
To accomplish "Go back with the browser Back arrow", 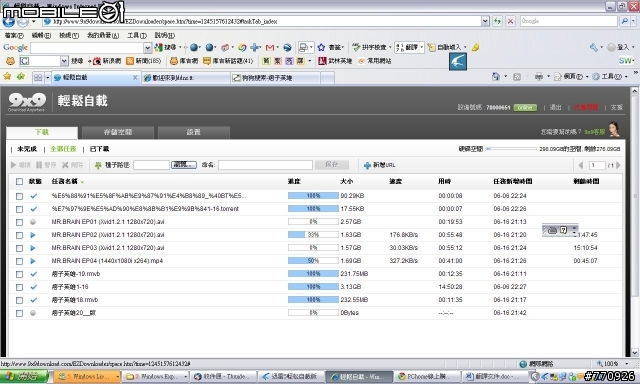I will pyautogui.click(x=8, y=22).
